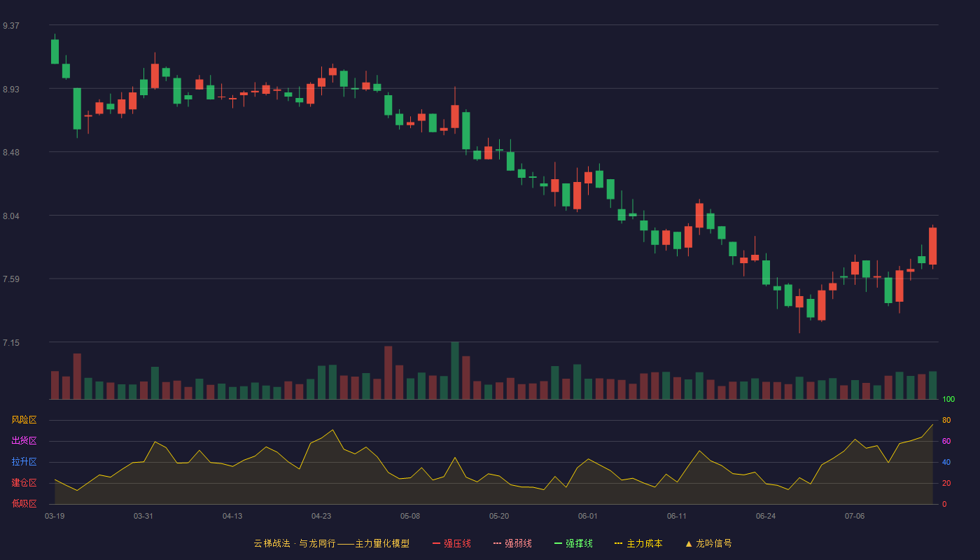
Task: Toggle 龙吟信号 legend text
Action: pos(714,543)
